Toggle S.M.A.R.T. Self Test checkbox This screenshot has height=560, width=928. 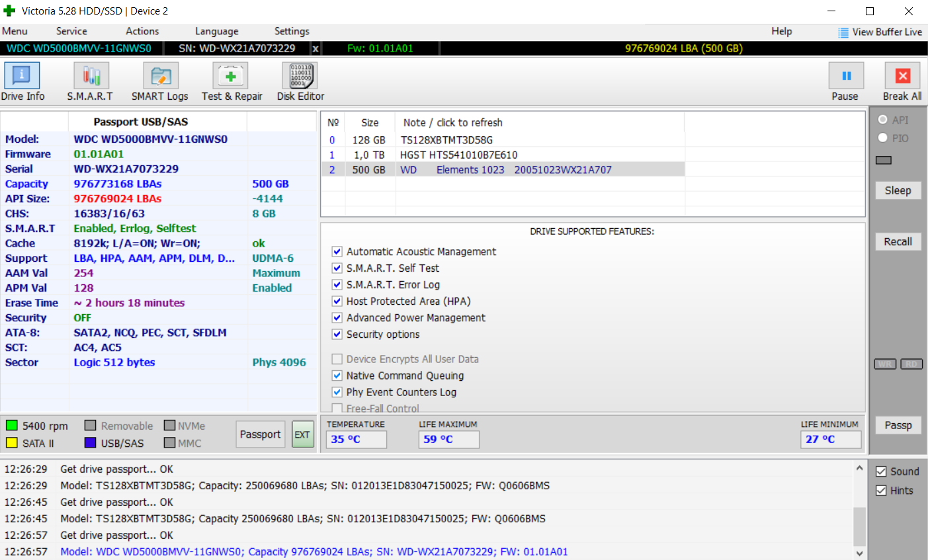337,268
